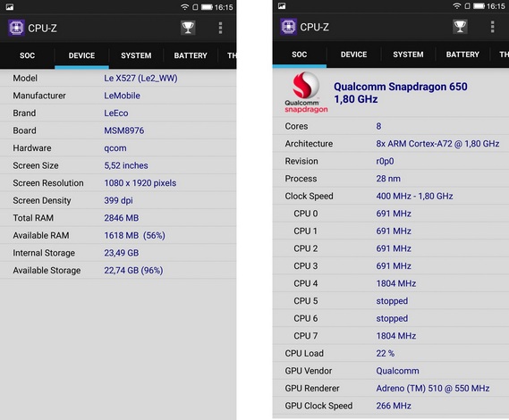Viewport: 509px width, 420px height.
Task: Switch to the SOC tab on left screen
Action: pyautogui.click(x=27, y=55)
